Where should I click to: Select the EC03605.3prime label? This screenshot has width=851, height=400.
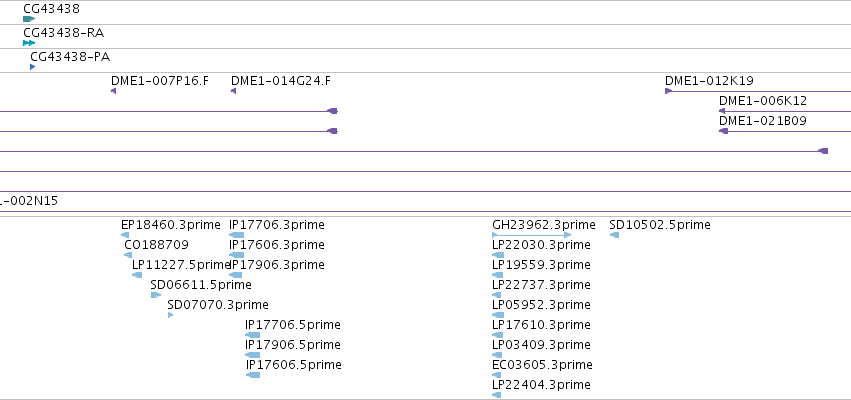coord(542,365)
